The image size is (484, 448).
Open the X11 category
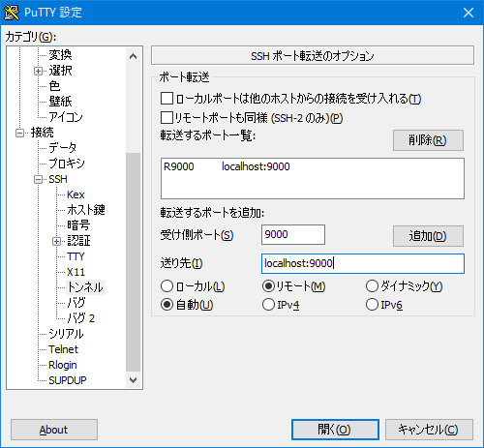(x=76, y=272)
